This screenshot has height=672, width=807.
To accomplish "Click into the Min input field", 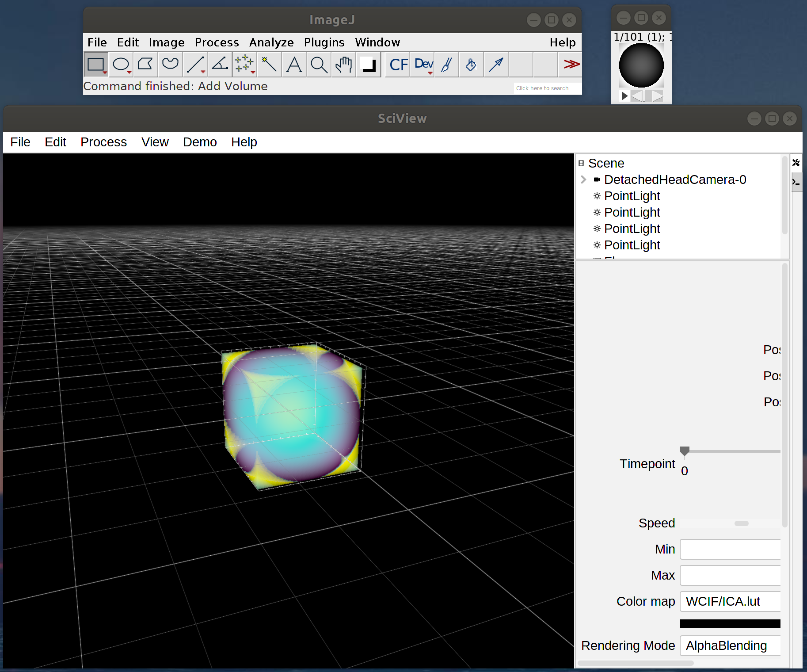I will [730, 550].
